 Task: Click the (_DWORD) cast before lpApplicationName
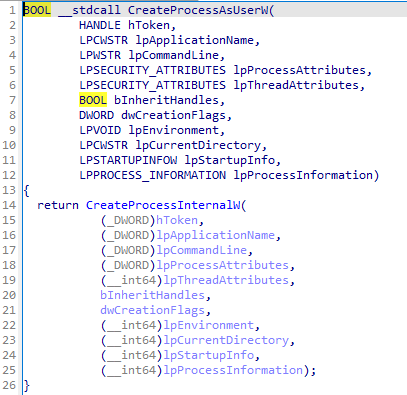pyautogui.click(x=128, y=235)
